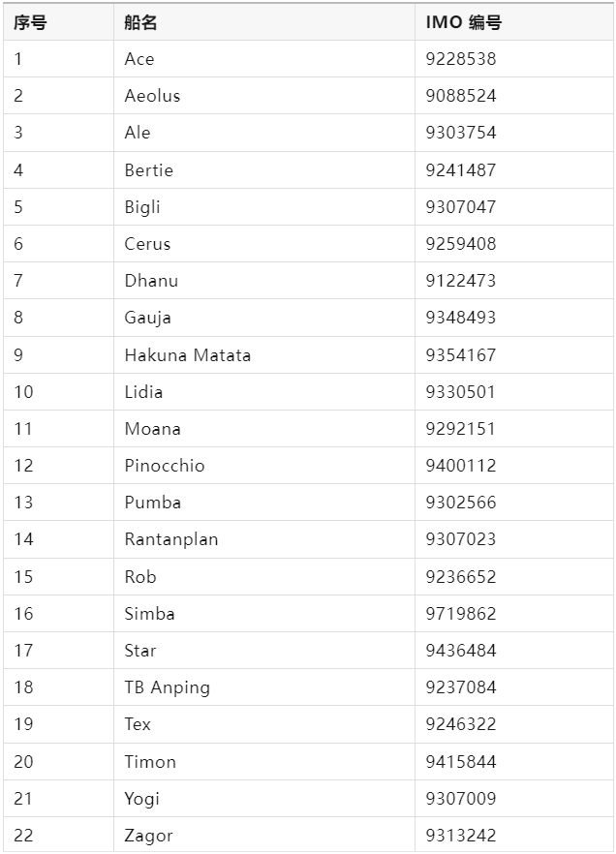Click IMO number 9303754
Viewport: 616px width, 854px height.
pyautogui.click(x=461, y=133)
